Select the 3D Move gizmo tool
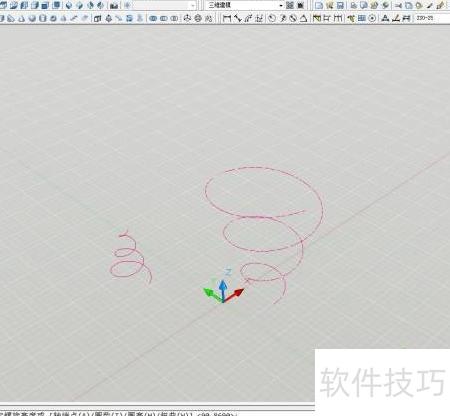The width and height of the screenshot is (450, 416). click(x=187, y=18)
